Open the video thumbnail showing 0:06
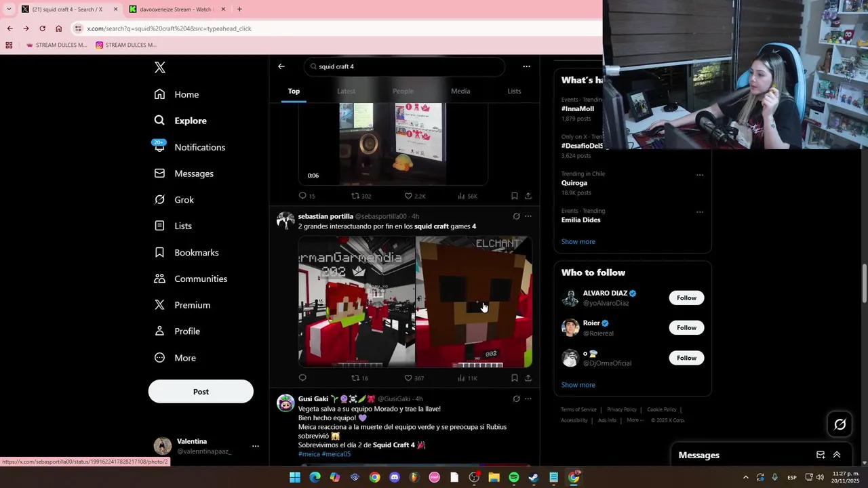Image resolution: width=868 pixels, height=488 pixels. 393,144
